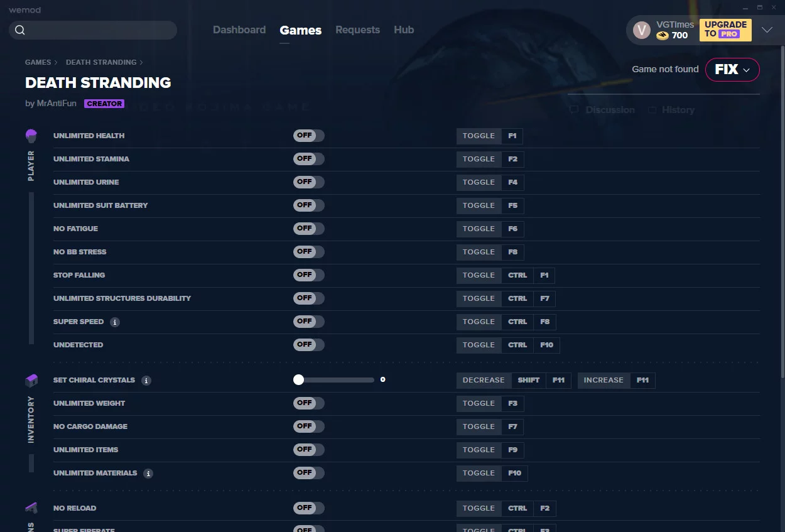
Task: Click the gold coins icon
Action: tap(663, 36)
